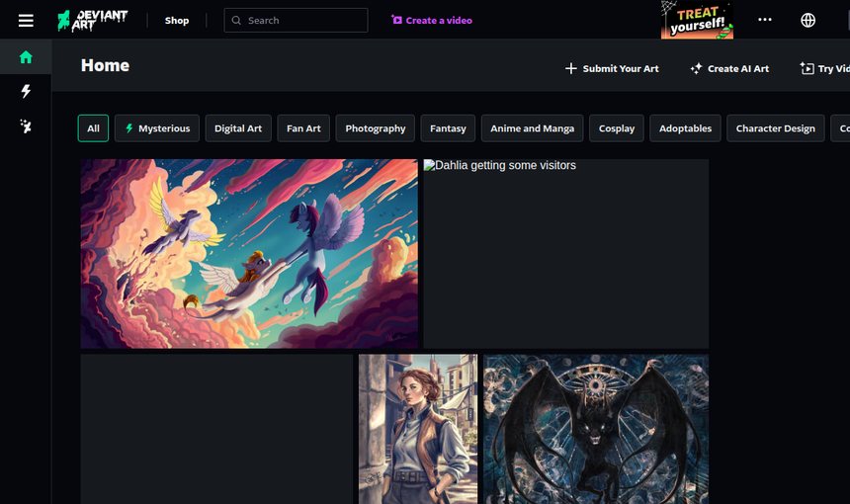Open the globe language selector

coord(807,20)
